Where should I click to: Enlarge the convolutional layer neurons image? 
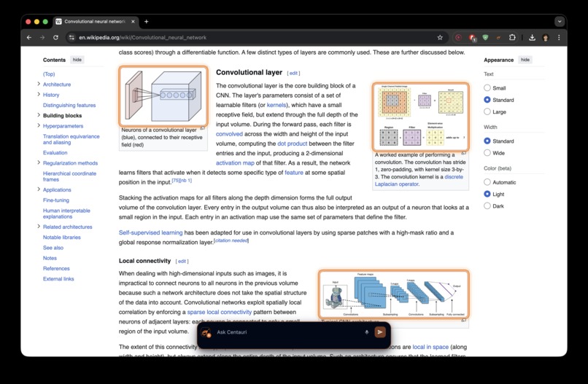coord(202,128)
